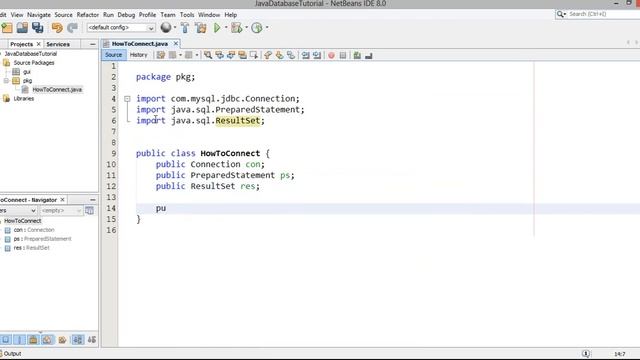The width and height of the screenshot is (640, 360).
Task: Toggle Sort by Source in Navigator
Action: 92,340
